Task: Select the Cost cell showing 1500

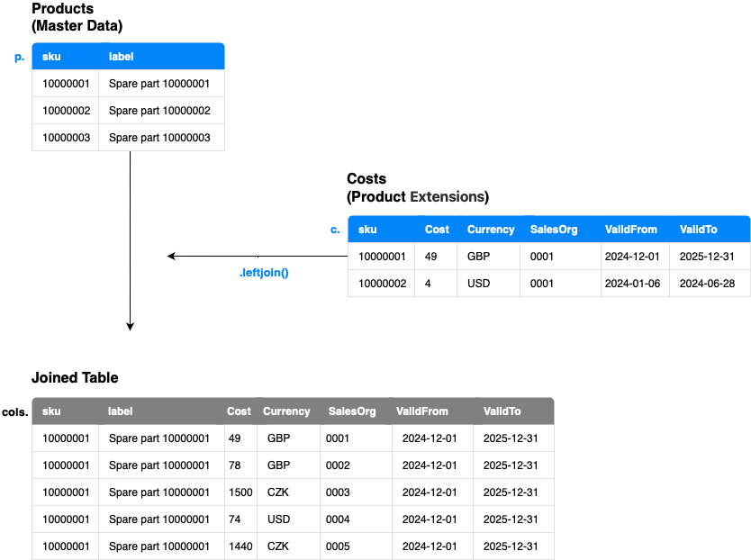Action: (x=240, y=492)
